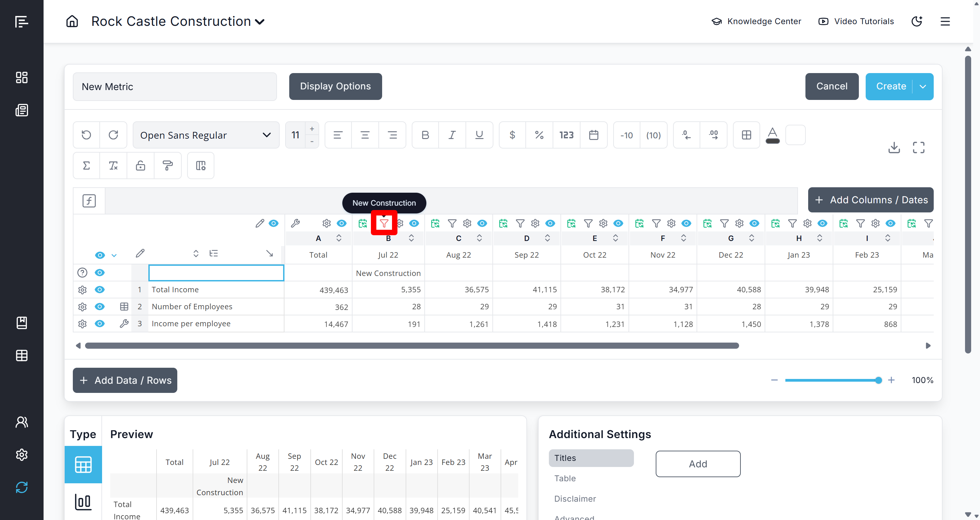The height and width of the screenshot is (520, 980).
Task: Open the Open Sans Regular font dropdown
Action: (x=206, y=135)
